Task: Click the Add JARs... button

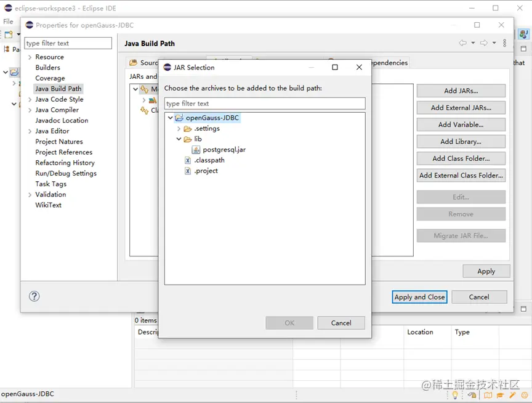Action: coord(461,91)
